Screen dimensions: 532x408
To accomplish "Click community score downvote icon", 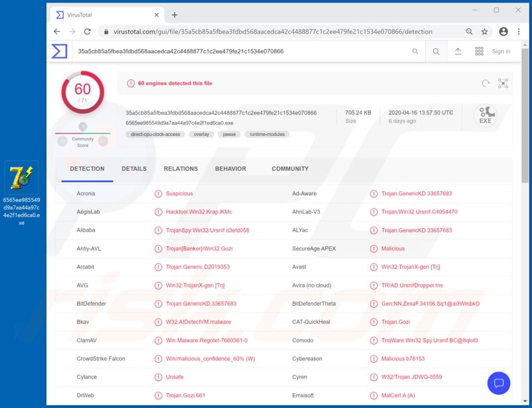I will 62,141.
